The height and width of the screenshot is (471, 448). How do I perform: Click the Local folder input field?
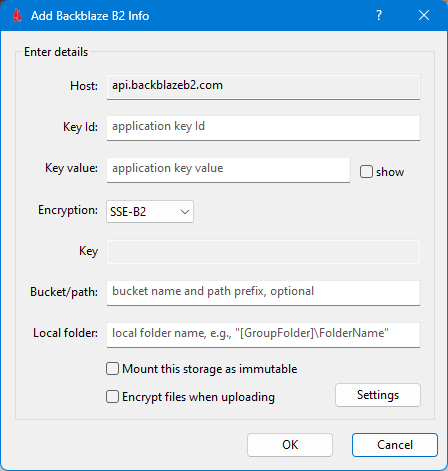click(263, 335)
